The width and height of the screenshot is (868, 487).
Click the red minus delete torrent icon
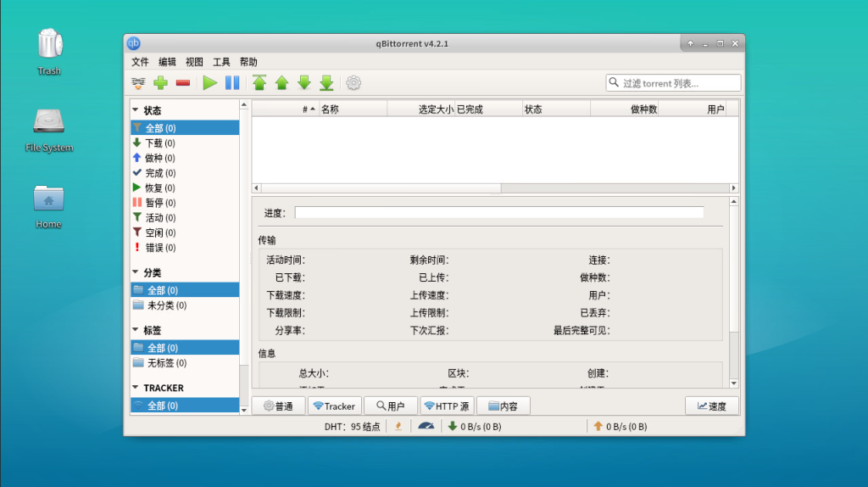coord(182,83)
